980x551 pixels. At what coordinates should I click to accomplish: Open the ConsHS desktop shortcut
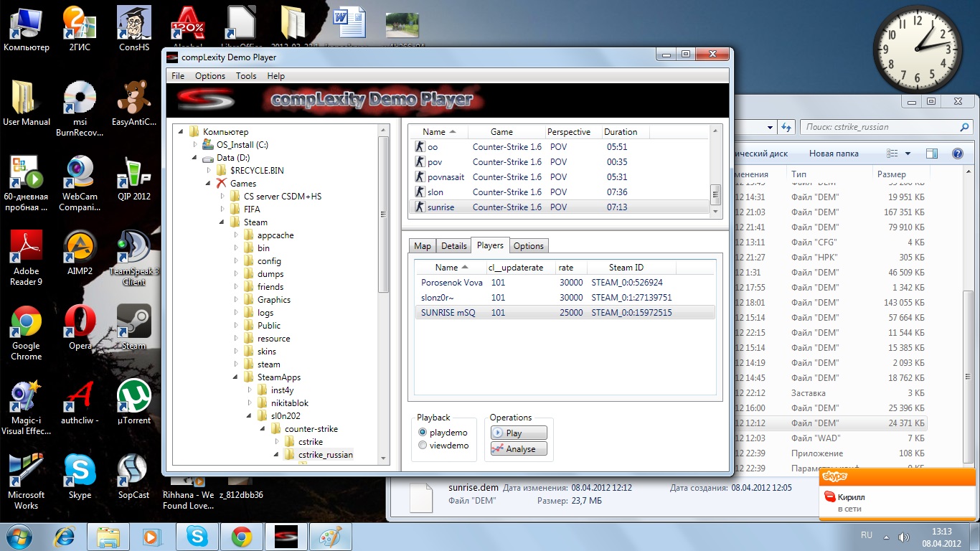[134, 29]
